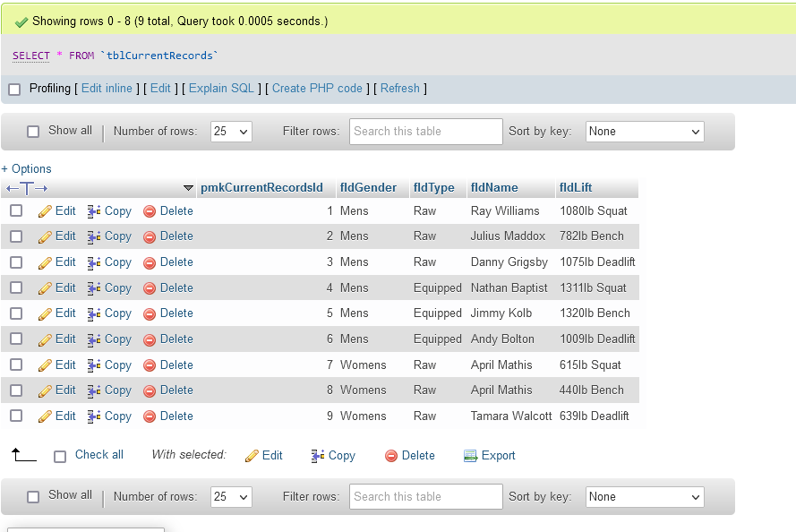Click the red Delete icon for Danny Grigsby row
The width and height of the screenshot is (796, 532).
point(150,262)
